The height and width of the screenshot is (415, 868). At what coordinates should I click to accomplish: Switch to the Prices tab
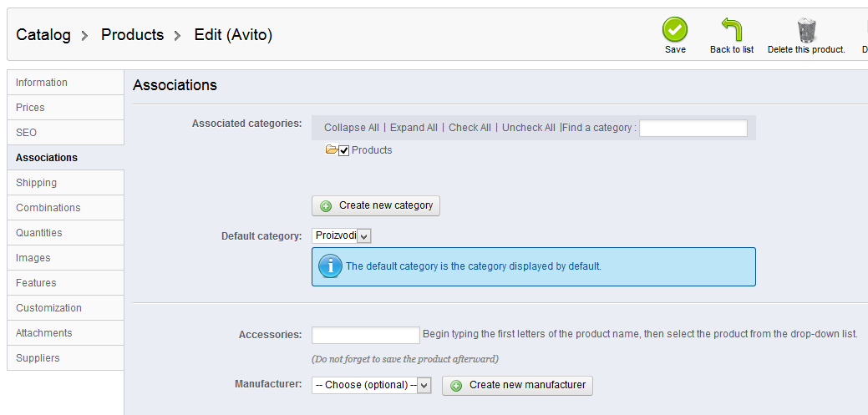(x=65, y=108)
